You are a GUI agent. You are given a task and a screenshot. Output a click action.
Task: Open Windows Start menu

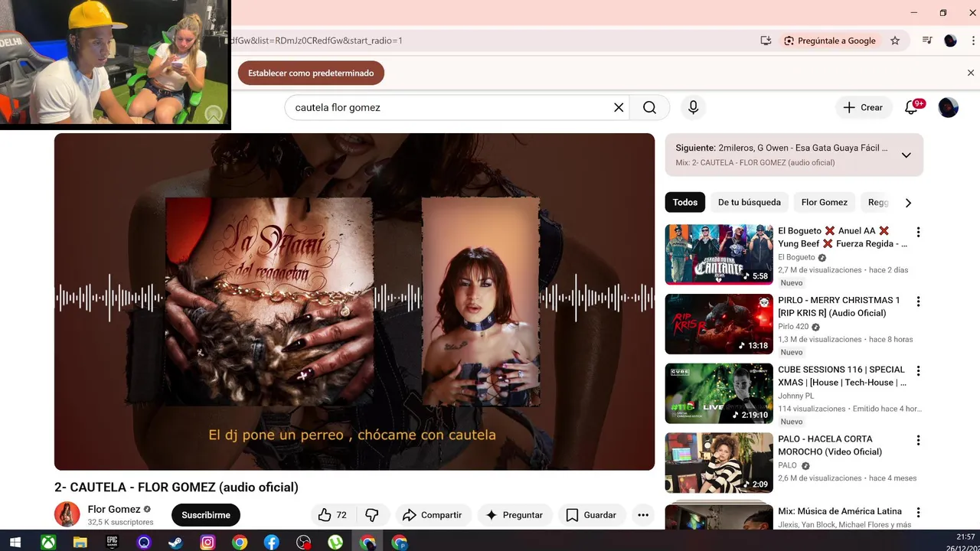(x=15, y=543)
